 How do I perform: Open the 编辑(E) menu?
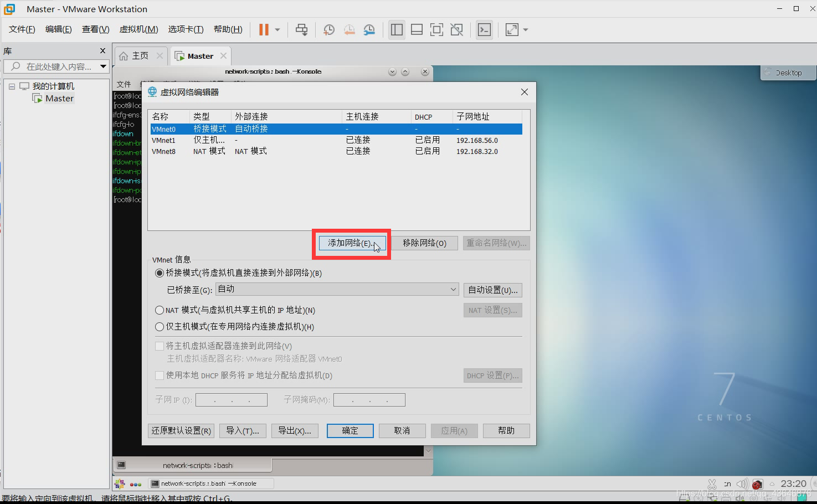59,29
